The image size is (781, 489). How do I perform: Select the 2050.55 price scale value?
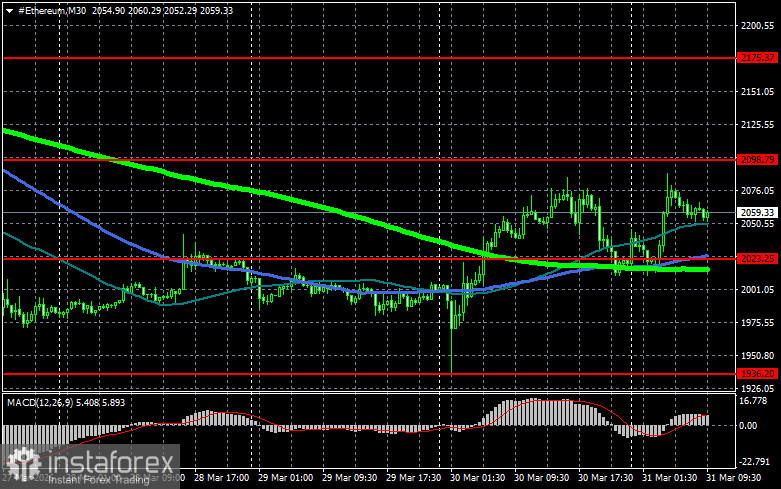tap(758, 224)
